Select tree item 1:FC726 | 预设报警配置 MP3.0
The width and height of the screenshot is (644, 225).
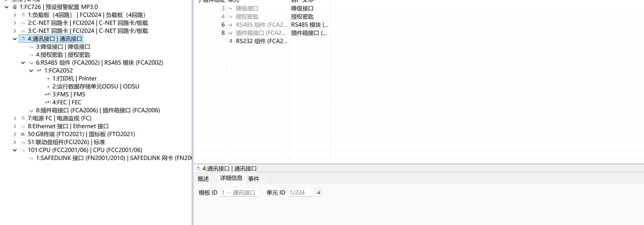pyautogui.click(x=59, y=7)
